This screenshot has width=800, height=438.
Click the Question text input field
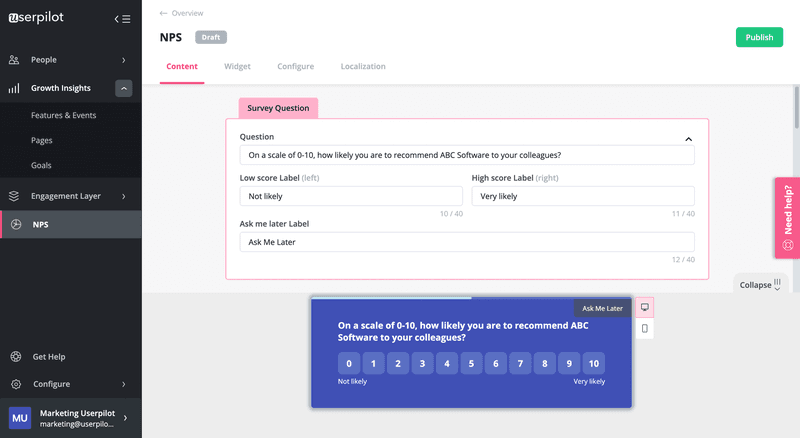[467, 155]
